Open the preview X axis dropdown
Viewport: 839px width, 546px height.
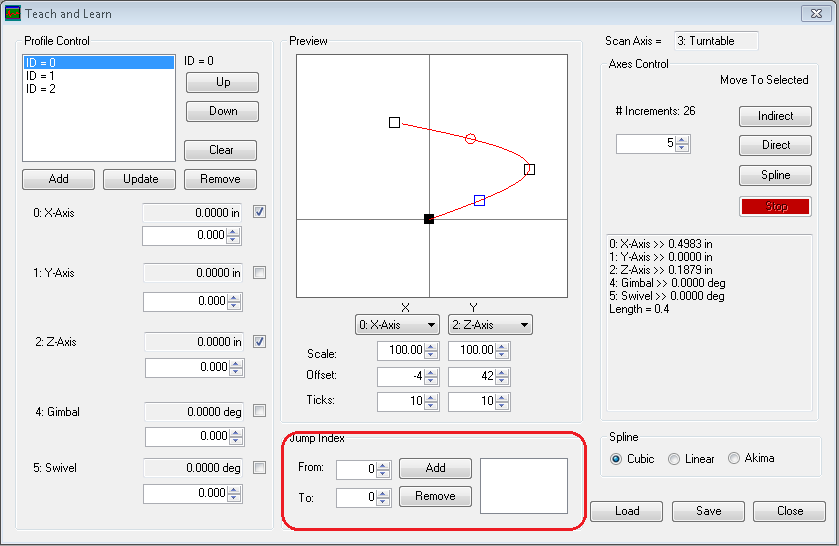(x=398, y=325)
